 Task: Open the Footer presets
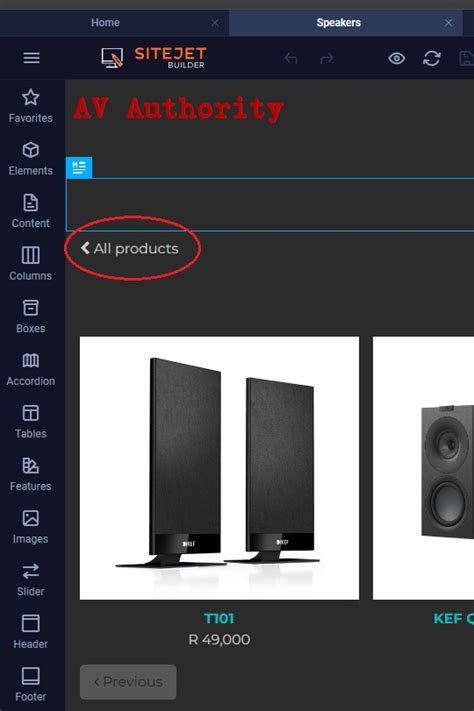click(30, 685)
